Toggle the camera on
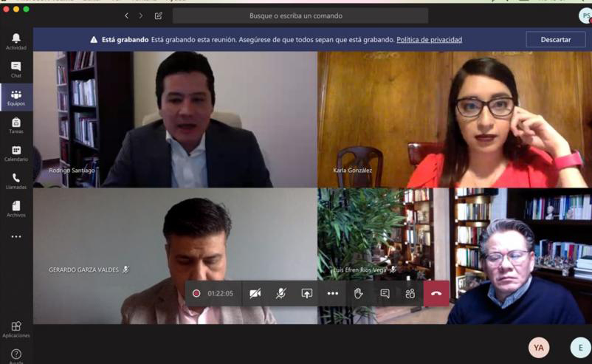The height and width of the screenshot is (364, 592). 255,293
